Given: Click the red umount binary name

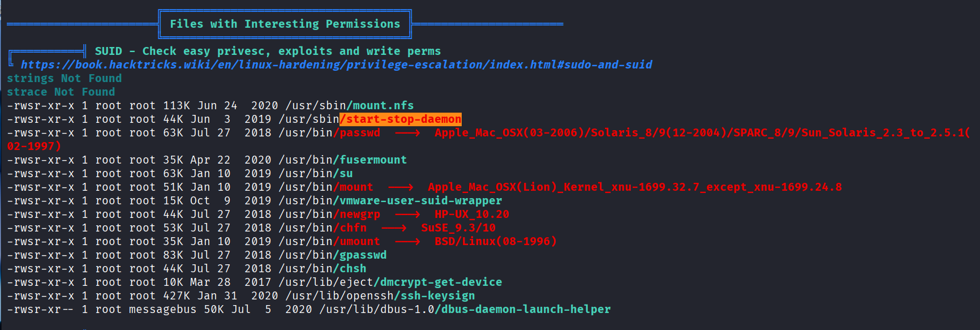Looking at the screenshot, I should coord(359,242).
